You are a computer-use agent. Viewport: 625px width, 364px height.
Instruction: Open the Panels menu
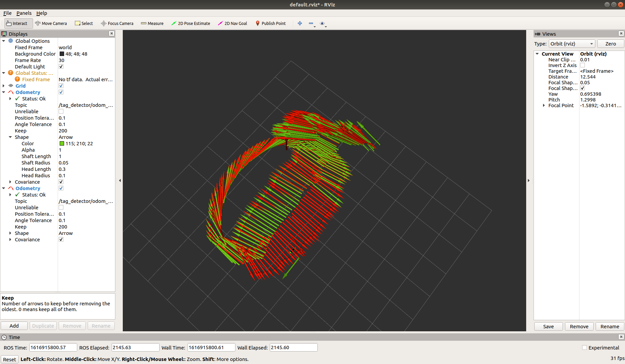click(x=24, y=13)
